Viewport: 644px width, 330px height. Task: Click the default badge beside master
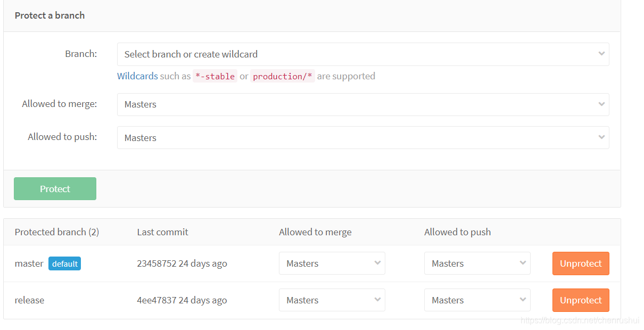pos(64,263)
